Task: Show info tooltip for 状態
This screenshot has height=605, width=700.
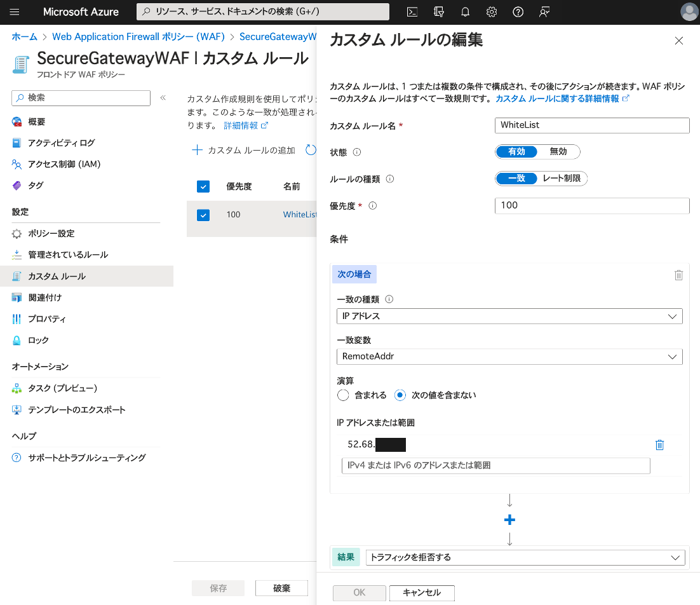Action: [x=357, y=153]
